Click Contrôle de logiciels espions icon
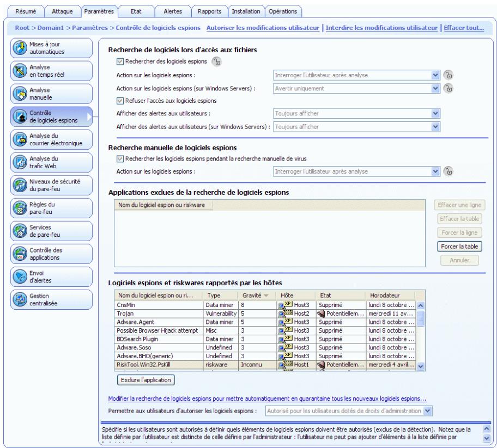This screenshot has width=497, height=448. [20, 116]
